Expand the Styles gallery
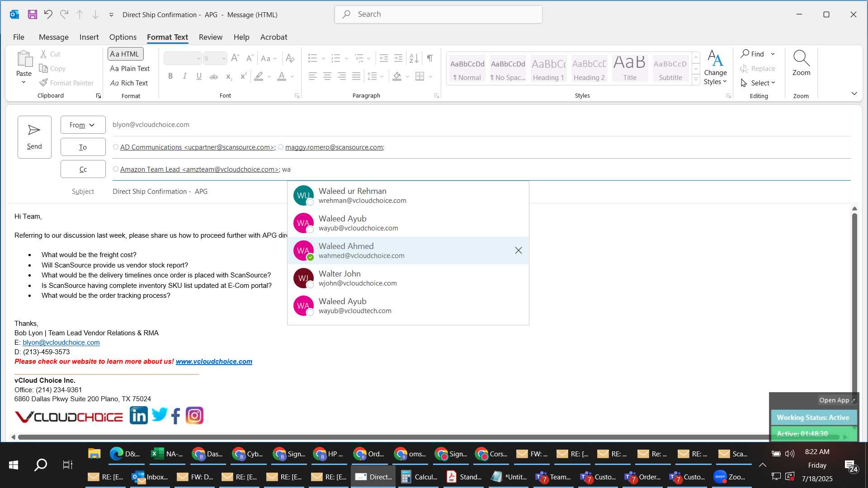Screen dimensions: 868x488 point(696,80)
